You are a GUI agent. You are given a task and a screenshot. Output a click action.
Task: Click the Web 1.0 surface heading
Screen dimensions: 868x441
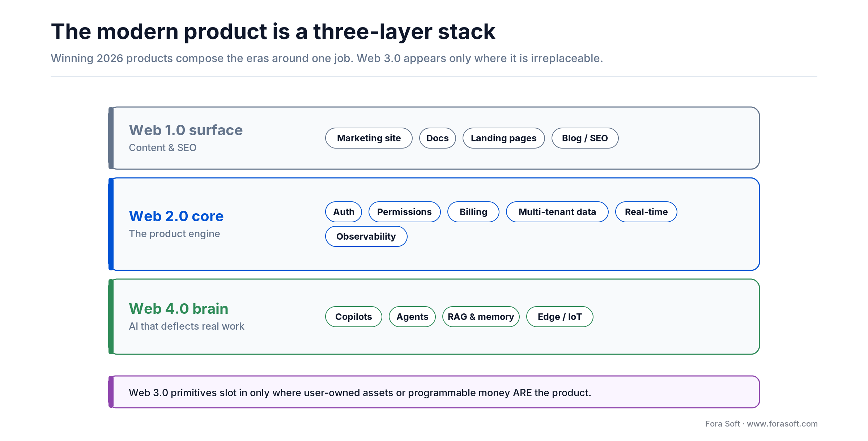tap(186, 130)
